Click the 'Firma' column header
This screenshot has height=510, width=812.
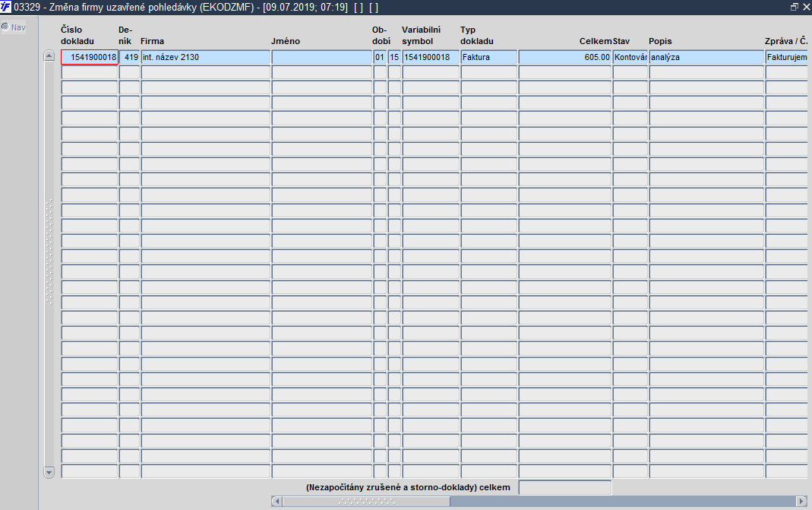(x=152, y=41)
